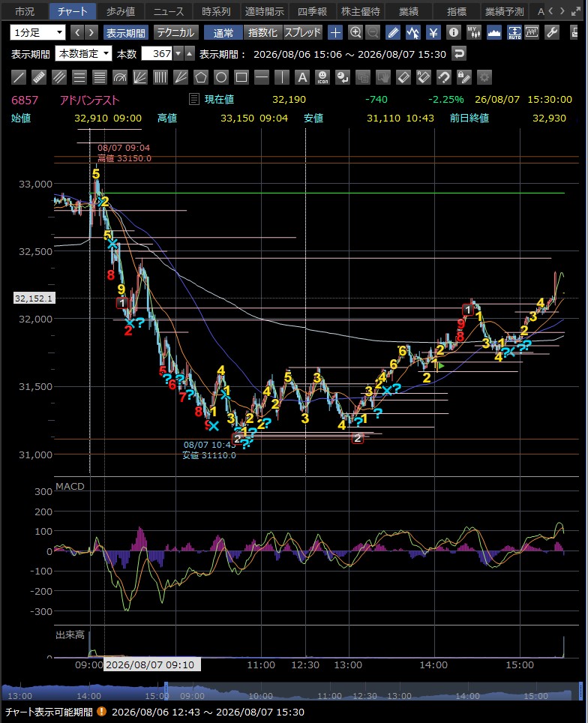Image resolution: width=588 pixels, height=723 pixels.
Task: Select the Fibonacci arcs drawing tool
Action: (120, 77)
